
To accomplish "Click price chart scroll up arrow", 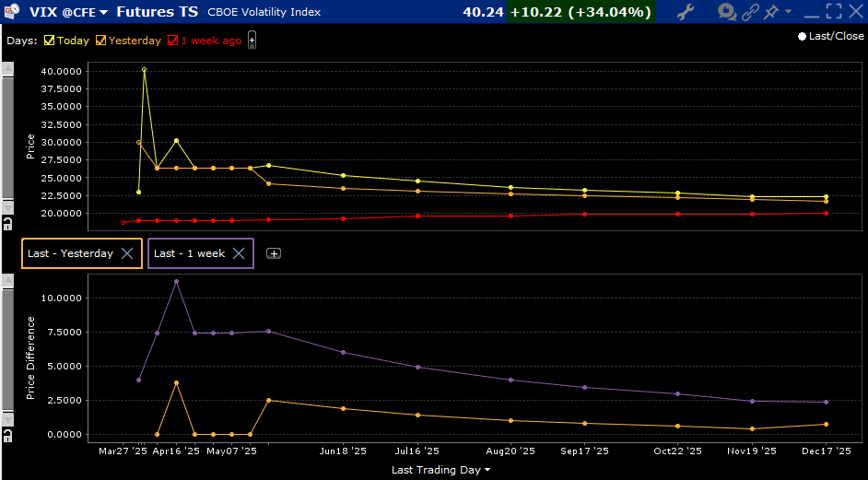I will (7, 69).
